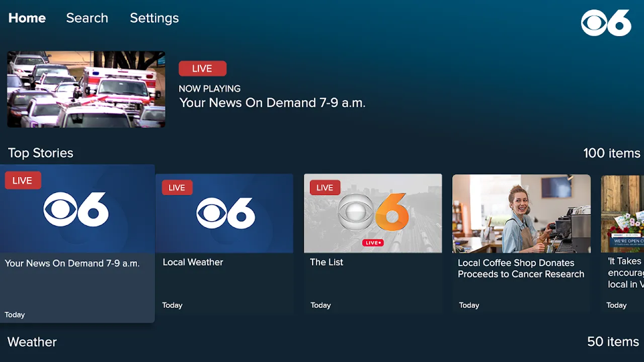Image resolution: width=644 pixels, height=362 pixels.
Task: Open the Top Stories section heading
Action: click(41, 153)
